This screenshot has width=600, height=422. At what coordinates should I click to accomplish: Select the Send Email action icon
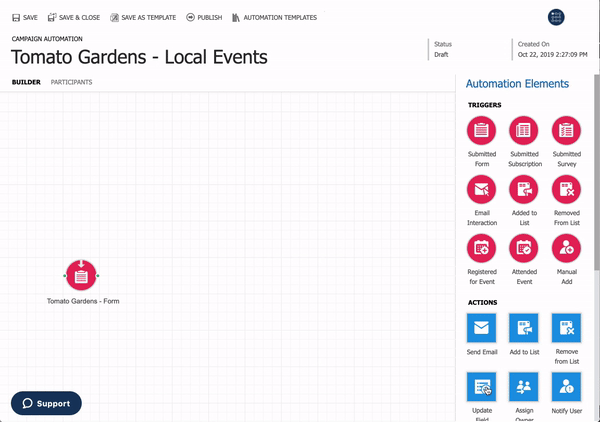point(481,328)
